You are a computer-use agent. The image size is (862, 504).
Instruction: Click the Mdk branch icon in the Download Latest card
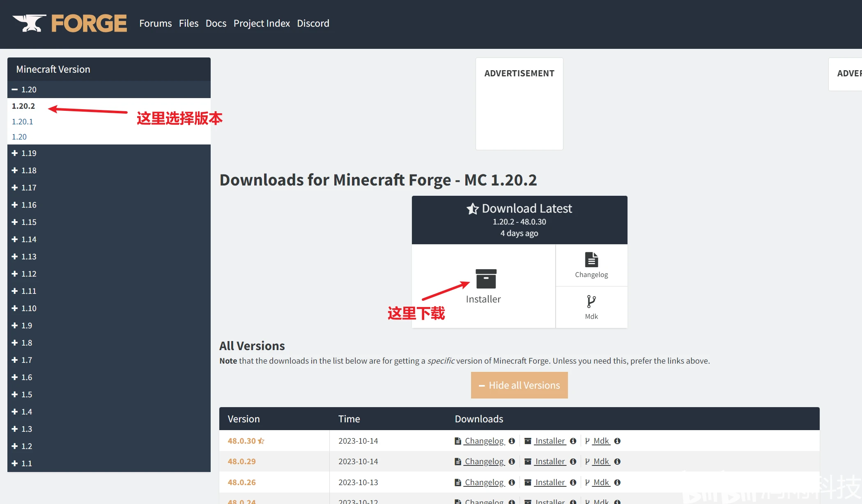[591, 302]
